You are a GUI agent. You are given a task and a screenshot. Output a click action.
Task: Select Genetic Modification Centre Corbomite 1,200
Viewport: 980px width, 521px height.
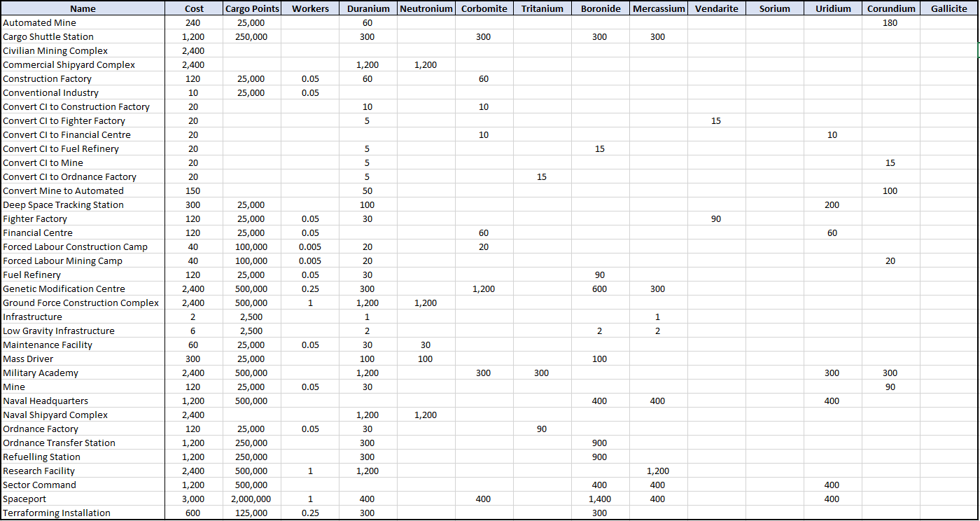click(484, 289)
